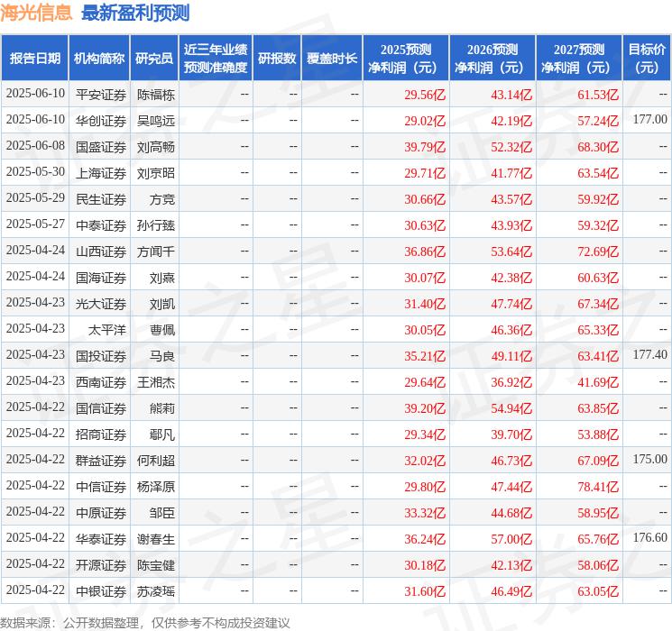Click researcher name 陈宝健
Image resolution: width=672 pixels, height=631 pixels.
(156, 565)
